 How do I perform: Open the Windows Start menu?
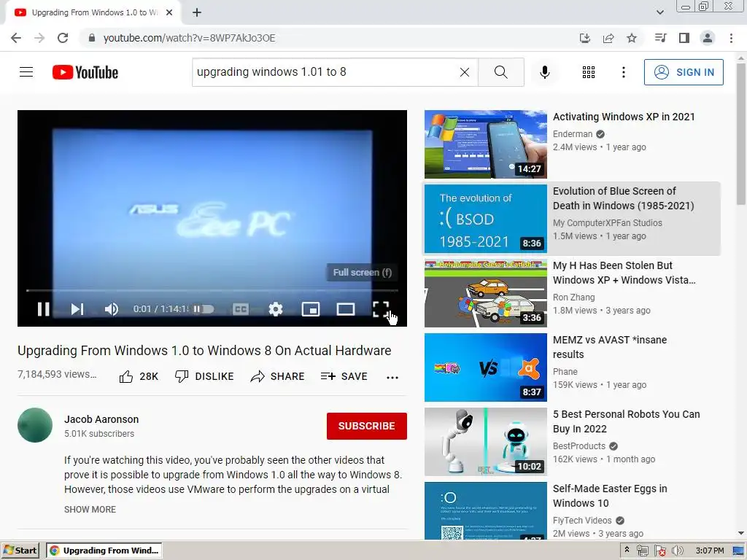(x=20, y=551)
